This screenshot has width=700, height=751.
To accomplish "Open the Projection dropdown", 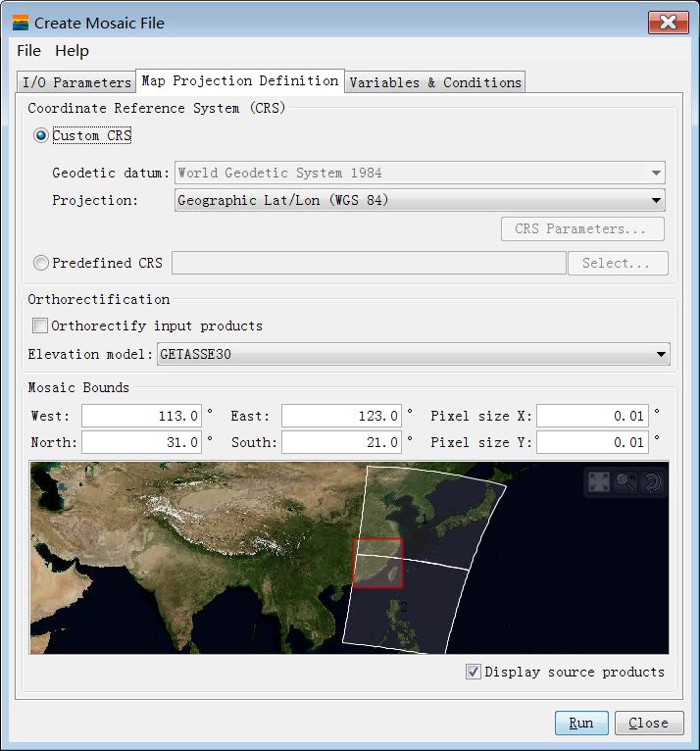I will tap(421, 201).
